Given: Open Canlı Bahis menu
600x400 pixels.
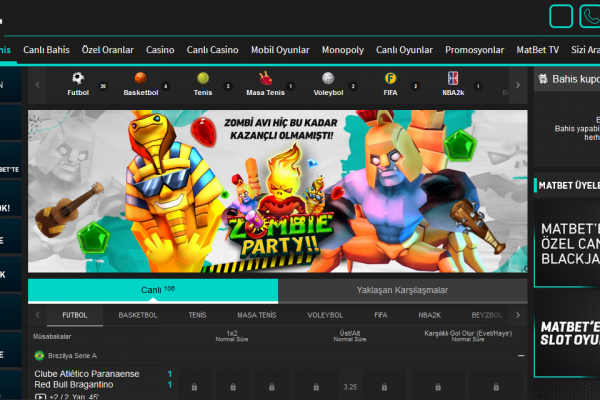Looking at the screenshot, I should click(46, 50).
